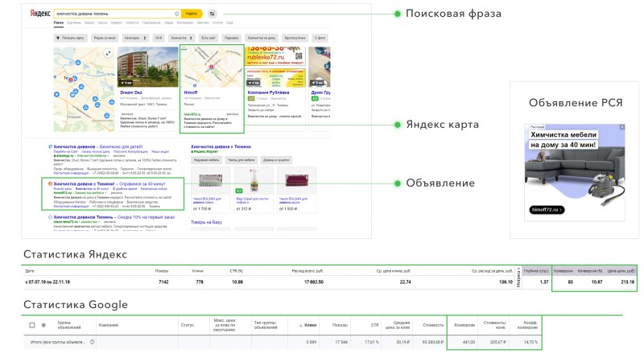Open the Маркет tab
The height and width of the screenshot is (362, 644).
(x=117, y=23)
